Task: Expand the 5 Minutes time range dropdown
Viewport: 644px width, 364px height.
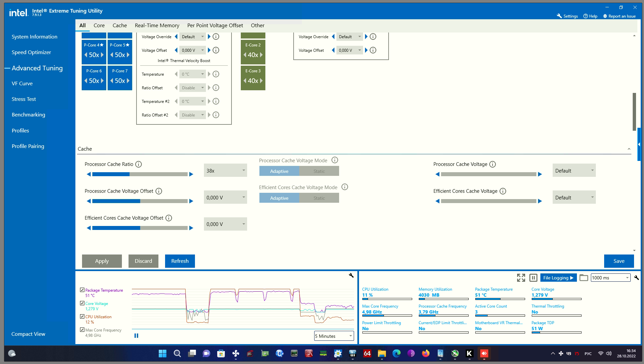Action: (334, 336)
